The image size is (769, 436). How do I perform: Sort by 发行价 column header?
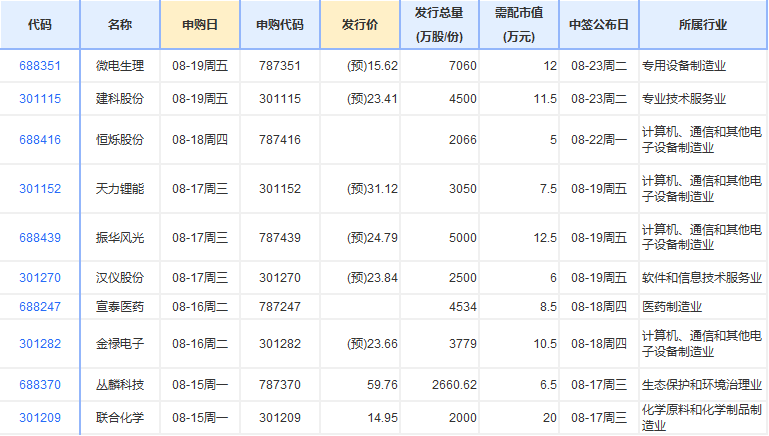pos(360,25)
